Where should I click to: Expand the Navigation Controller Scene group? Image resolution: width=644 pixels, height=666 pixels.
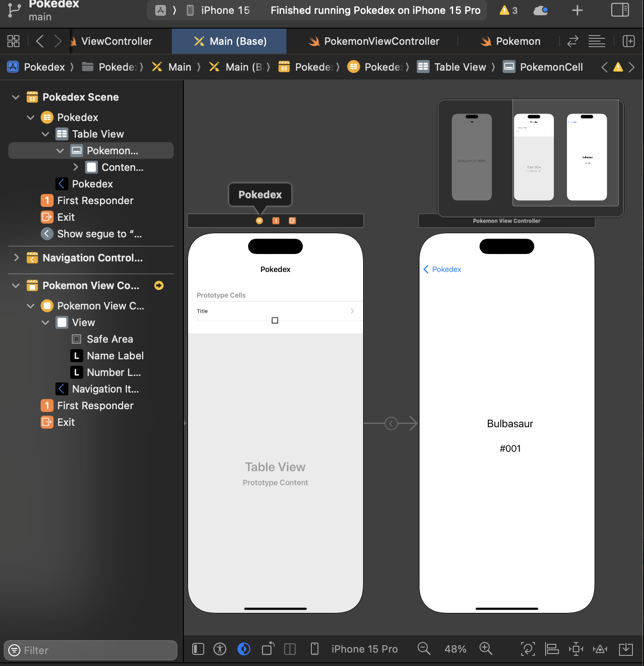pyautogui.click(x=16, y=258)
